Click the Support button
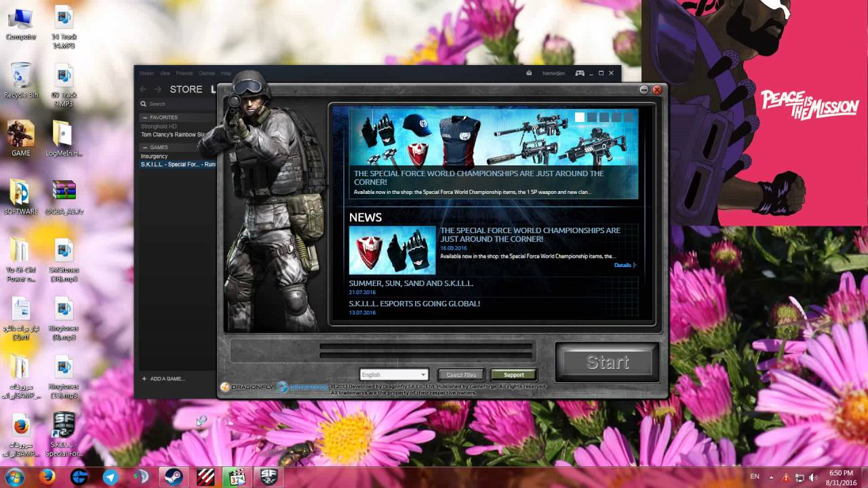This screenshot has width=868, height=488. (x=514, y=374)
